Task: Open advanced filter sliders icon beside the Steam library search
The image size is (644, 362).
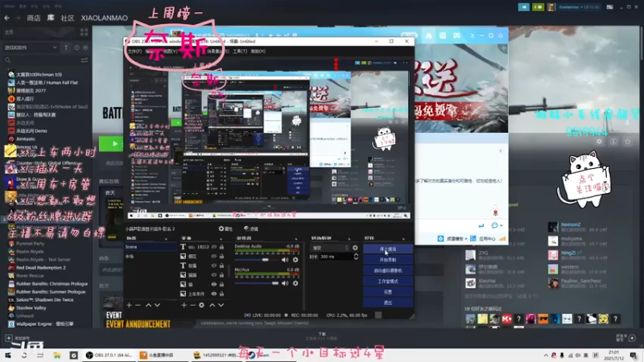Action: (85, 60)
